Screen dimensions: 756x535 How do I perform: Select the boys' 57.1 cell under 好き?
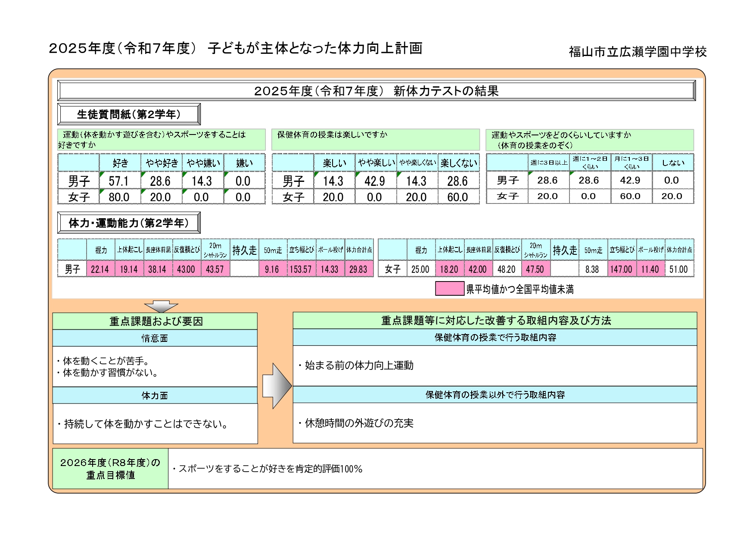(119, 181)
